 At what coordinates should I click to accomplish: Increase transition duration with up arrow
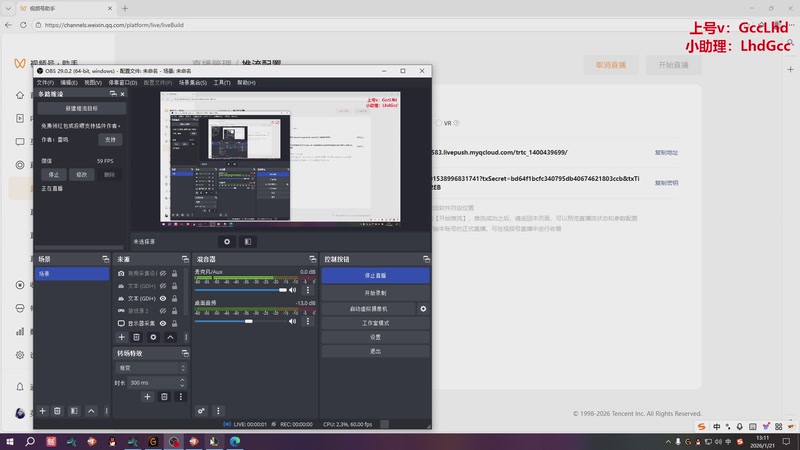(182, 380)
